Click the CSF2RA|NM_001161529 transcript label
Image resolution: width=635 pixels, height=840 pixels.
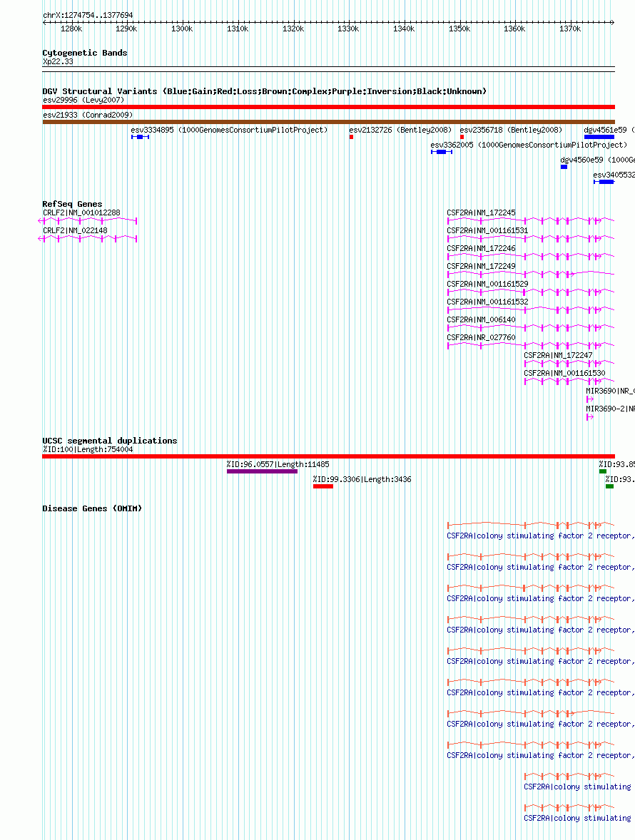point(487,284)
